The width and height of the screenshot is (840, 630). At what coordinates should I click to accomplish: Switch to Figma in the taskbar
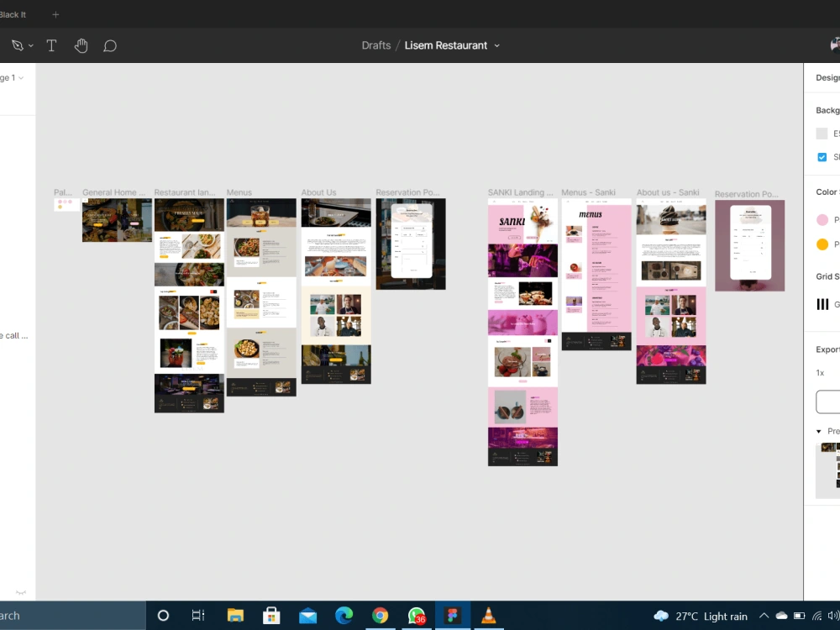[453, 616]
